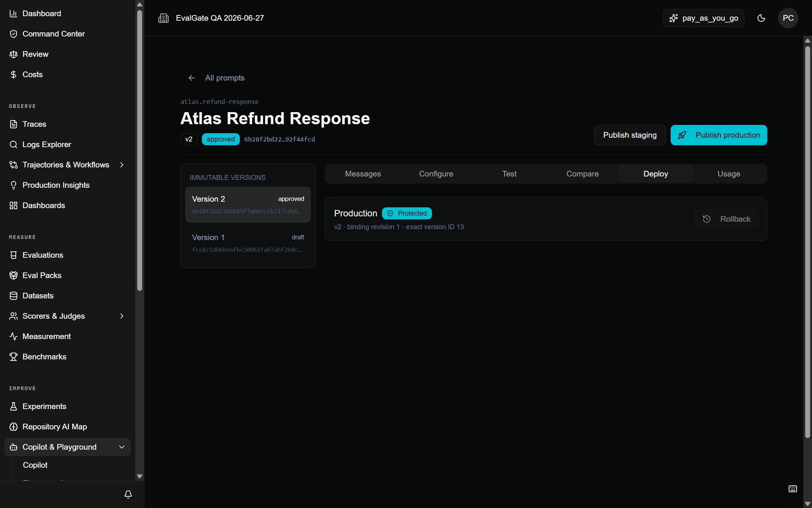
Task: Select the Repository AI Map brain icon
Action: [x=14, y=427]
